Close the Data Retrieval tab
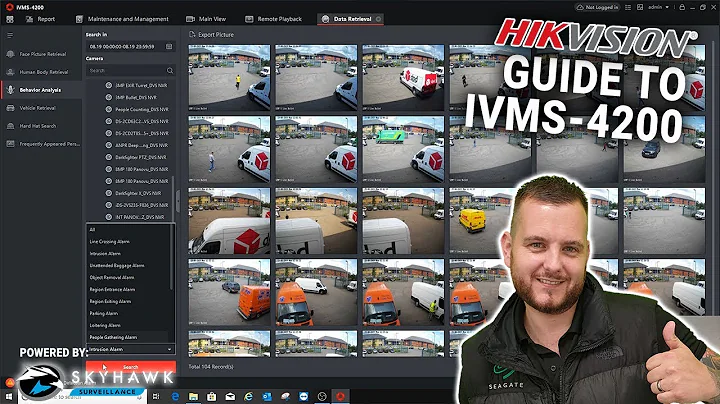 pyautogui.click(x=378, y=19)
